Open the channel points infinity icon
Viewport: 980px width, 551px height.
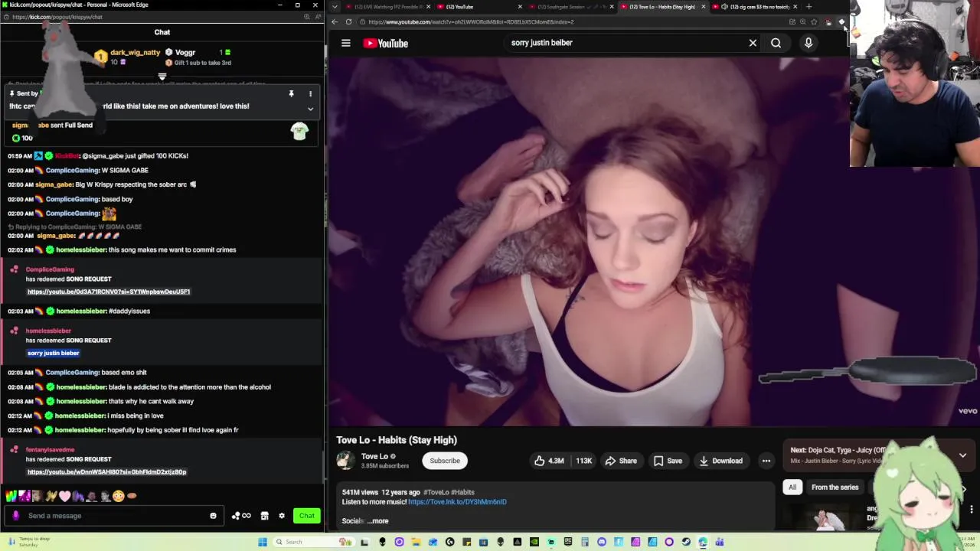pos(241,516)
